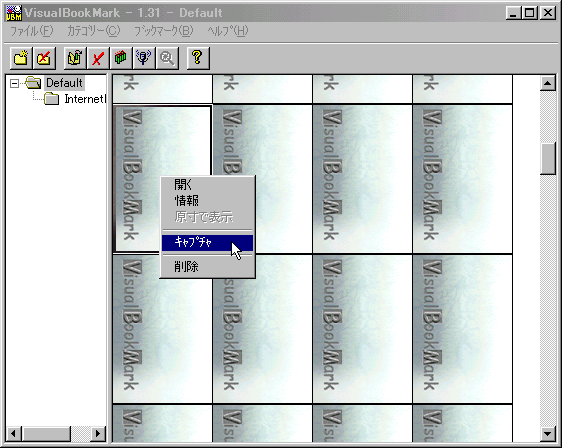Choose キャプチャ in the context menu
This screenshot has width=562, height=448.
click(208, 243)
